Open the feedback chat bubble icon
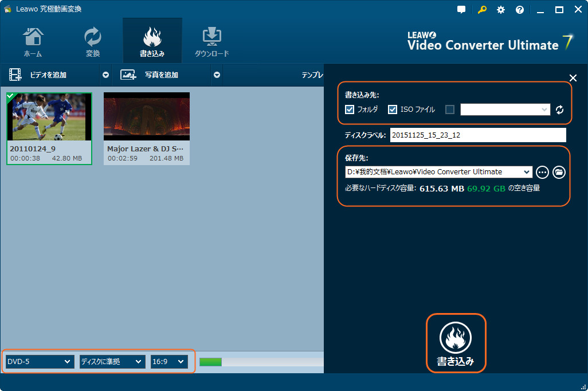 point(461,10)
